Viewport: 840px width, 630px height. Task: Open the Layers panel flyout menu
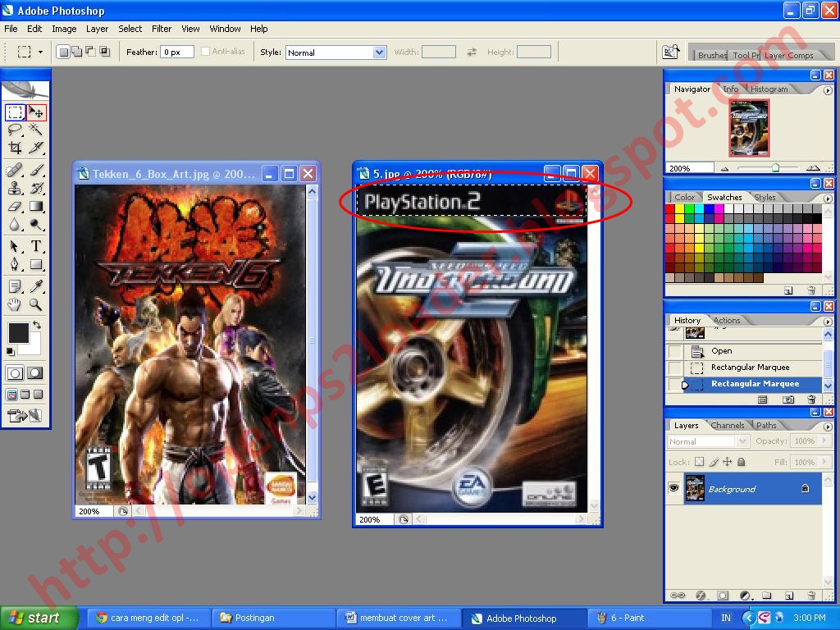point(828,427)
